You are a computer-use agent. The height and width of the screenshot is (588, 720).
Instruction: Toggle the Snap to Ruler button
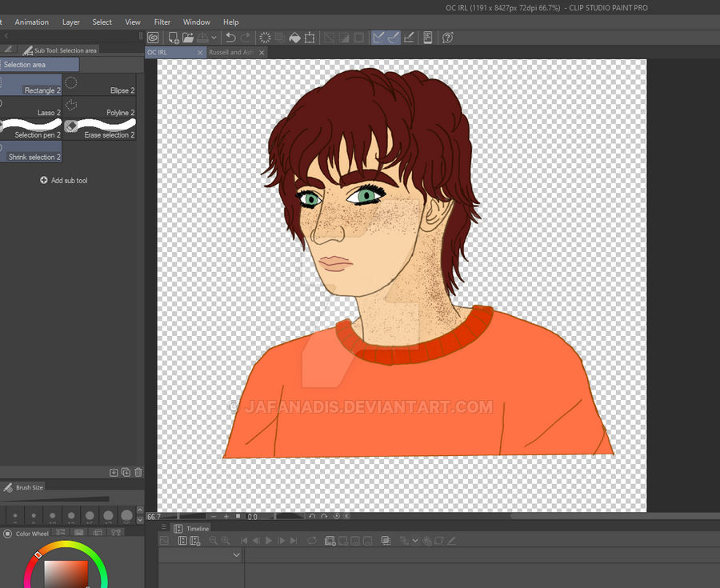(378, 38)
